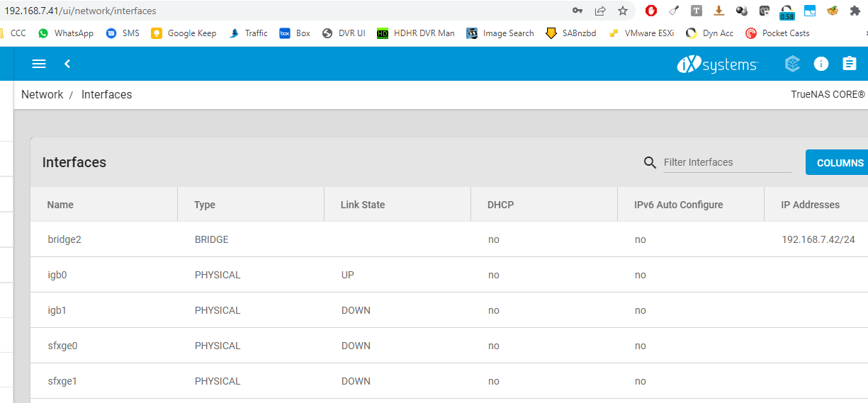The image size is (868, 403).
Task: Open the info icon in the top bar
Action: [821, 64]
